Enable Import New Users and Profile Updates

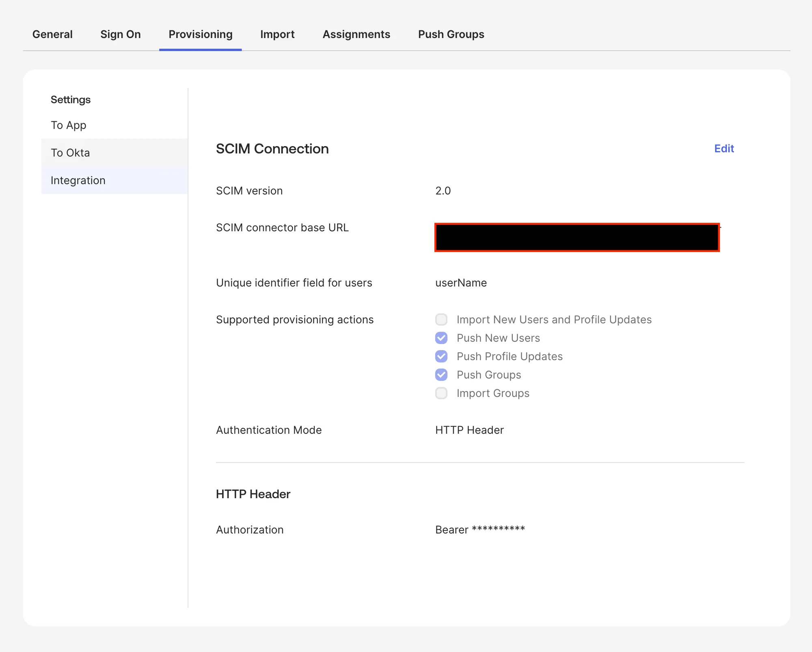441,320
